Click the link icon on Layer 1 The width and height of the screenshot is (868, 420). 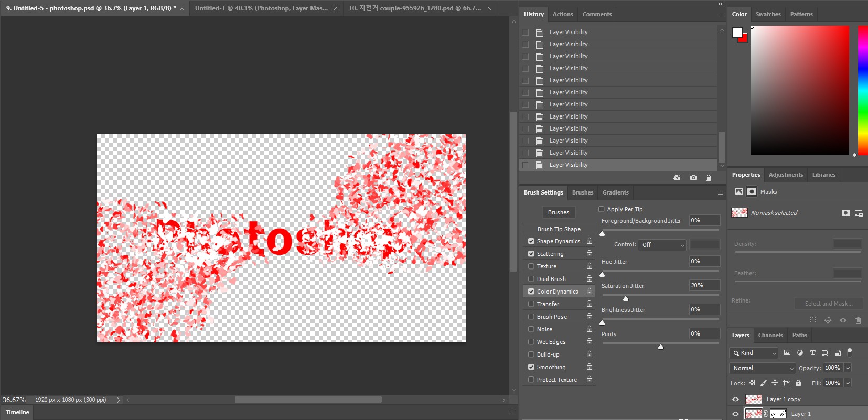pos(766,414)
